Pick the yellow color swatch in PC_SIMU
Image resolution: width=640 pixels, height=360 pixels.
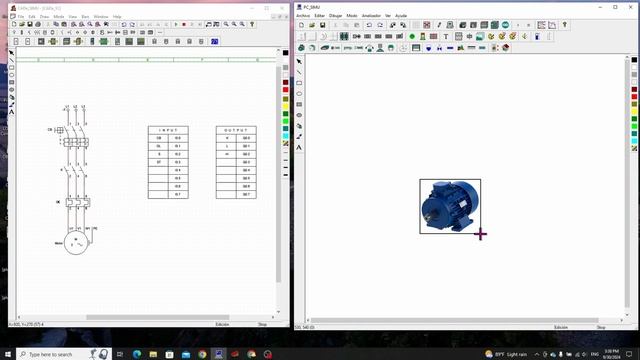coord(634,111)
